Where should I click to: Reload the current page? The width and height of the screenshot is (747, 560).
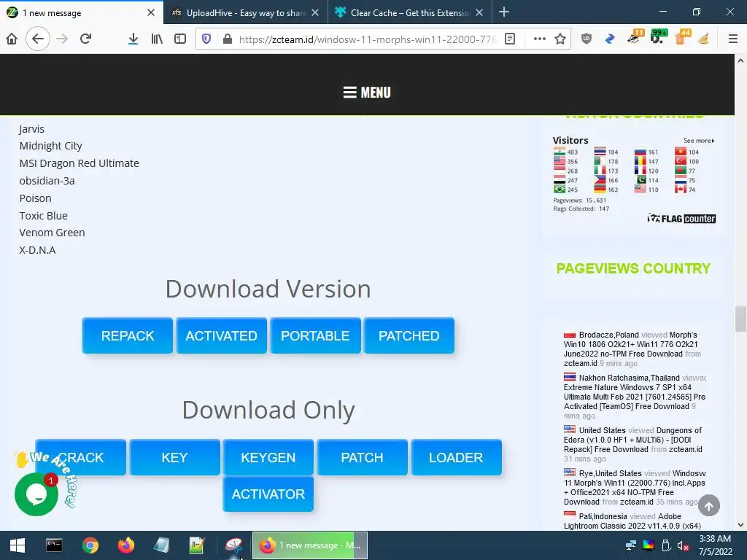(x=86, y=39)
